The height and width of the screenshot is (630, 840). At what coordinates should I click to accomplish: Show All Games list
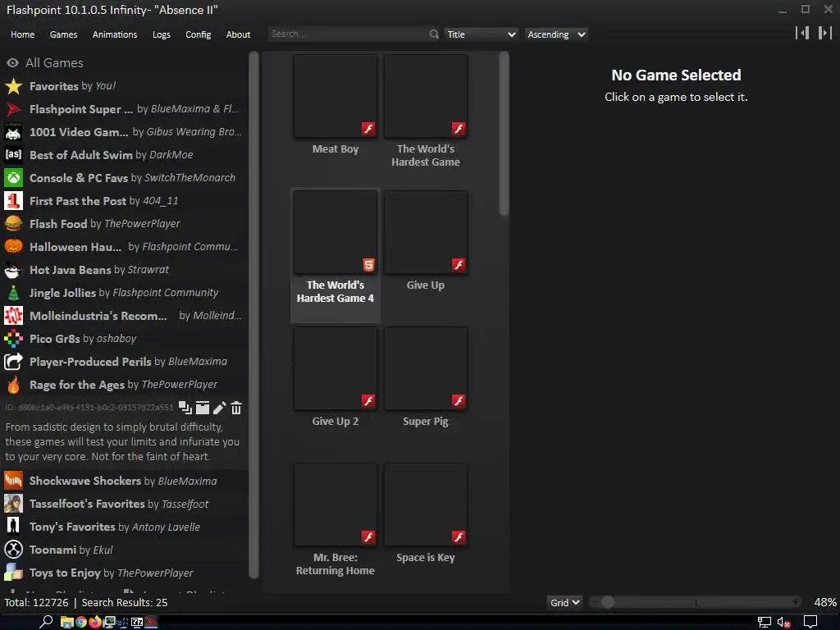tap(125, 62)
